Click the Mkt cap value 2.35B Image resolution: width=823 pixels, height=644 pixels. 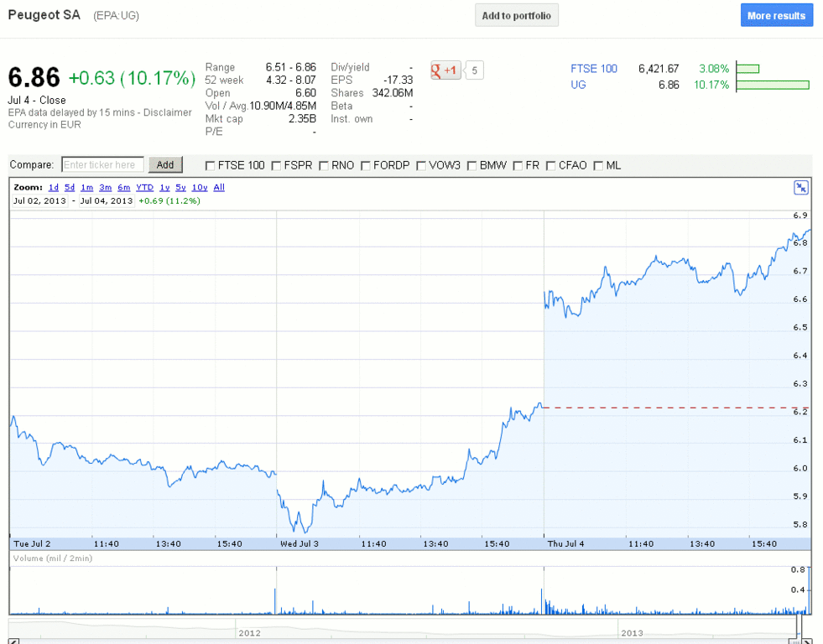[302, 119]
